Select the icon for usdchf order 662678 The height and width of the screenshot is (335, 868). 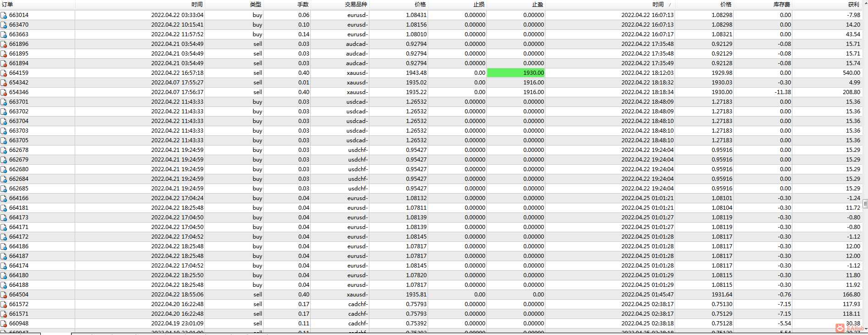[x=4, y=150]
